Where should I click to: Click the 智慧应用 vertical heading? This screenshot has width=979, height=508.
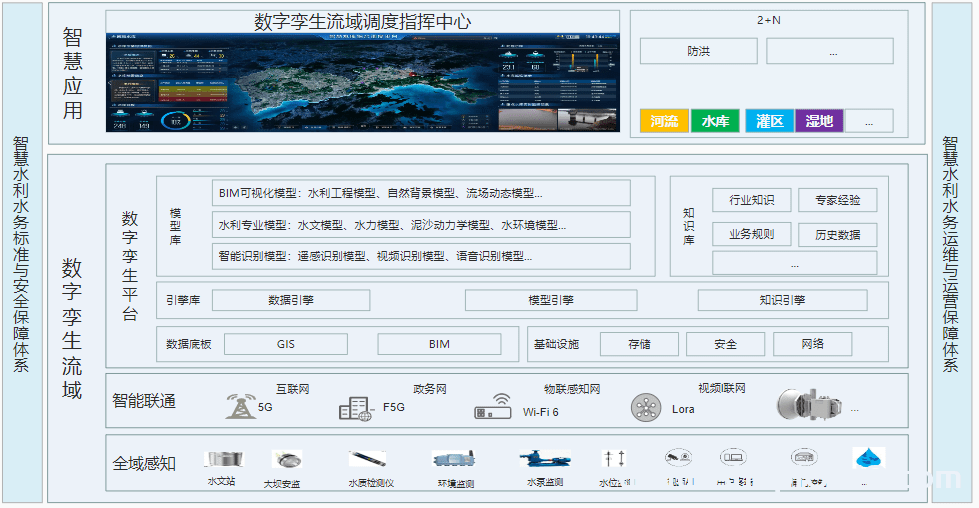point(72,74)
